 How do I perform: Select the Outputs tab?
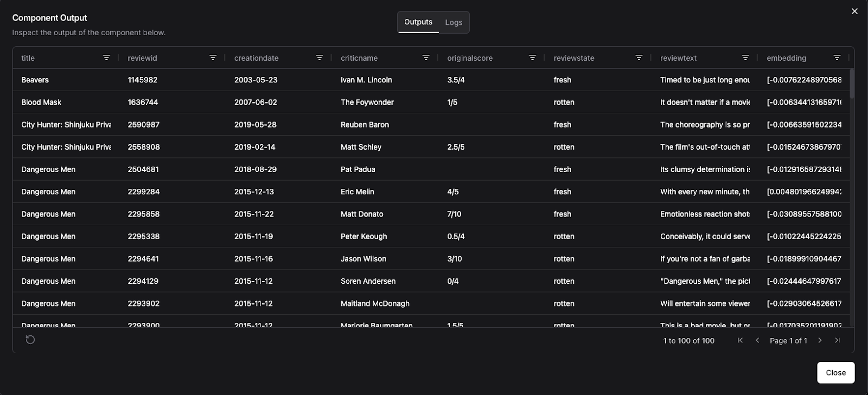(x=418, y=22)
